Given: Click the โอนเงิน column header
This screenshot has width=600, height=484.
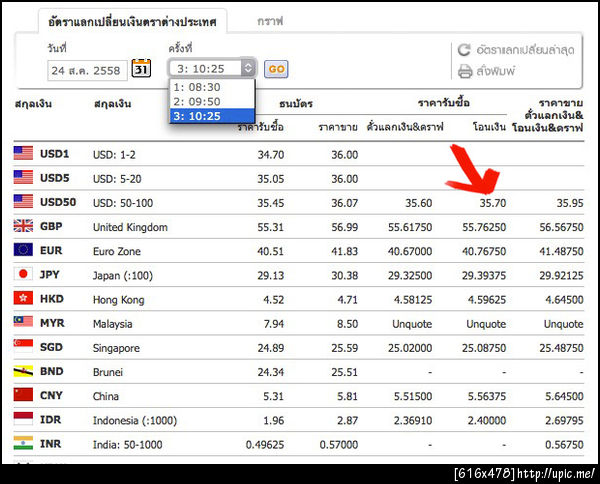Looking at the screenshot, I should (x=489, y=127).
